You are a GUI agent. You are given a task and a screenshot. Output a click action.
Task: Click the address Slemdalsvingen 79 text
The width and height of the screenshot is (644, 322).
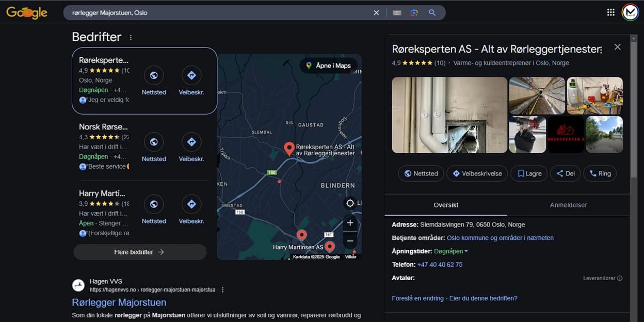[473, 225]
